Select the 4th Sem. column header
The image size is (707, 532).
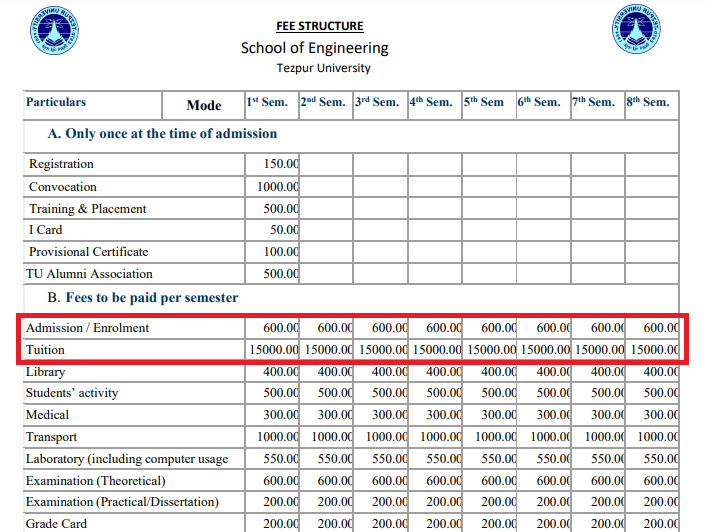point(431,102)
